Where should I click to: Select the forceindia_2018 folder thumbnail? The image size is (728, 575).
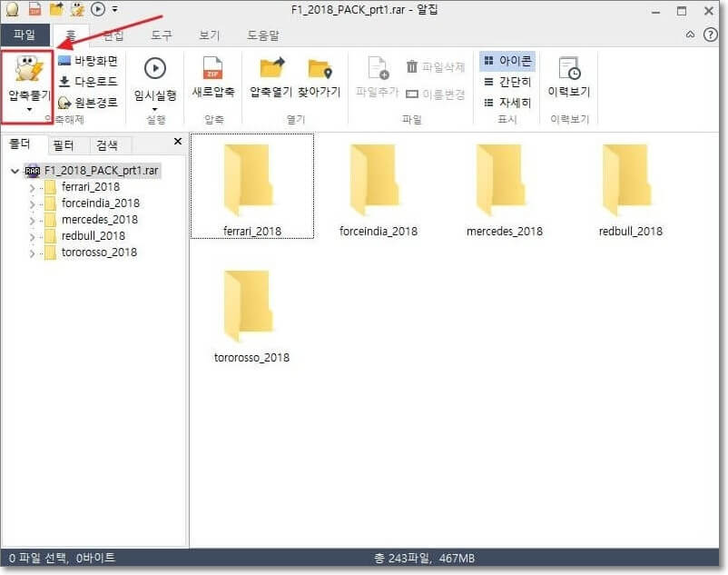point(378,190)
